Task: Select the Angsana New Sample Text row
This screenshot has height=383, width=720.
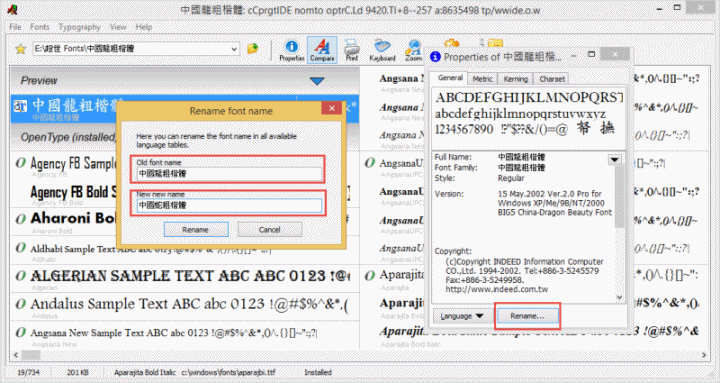Action: (185, 335)
